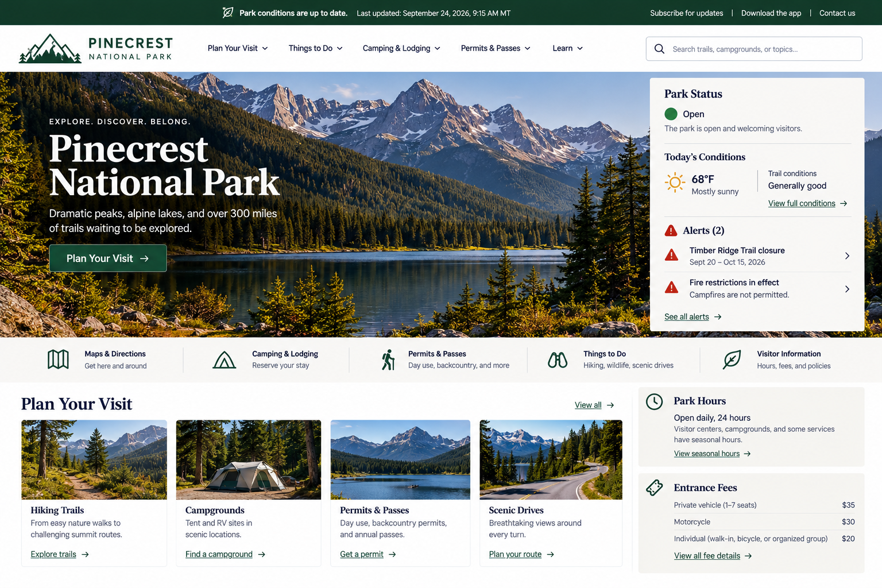The image size is (882, 588).
Task: Open View full conditions link
Action: (807, 203)
